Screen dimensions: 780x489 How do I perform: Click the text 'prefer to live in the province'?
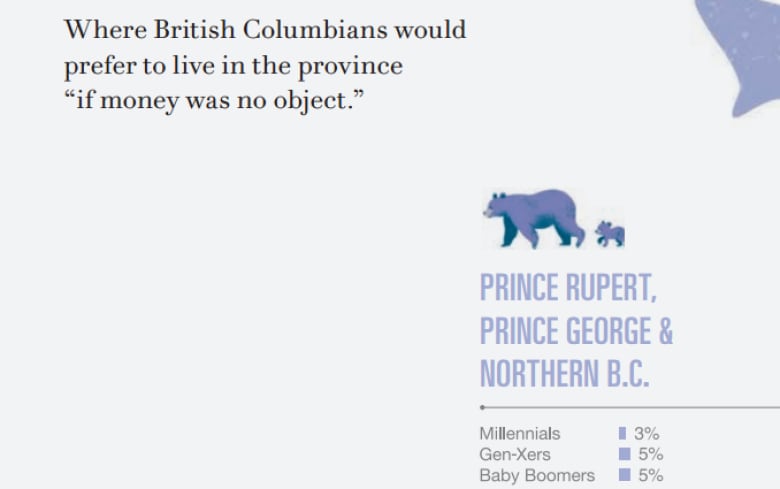pyautogui.click(x=233, y=66)
